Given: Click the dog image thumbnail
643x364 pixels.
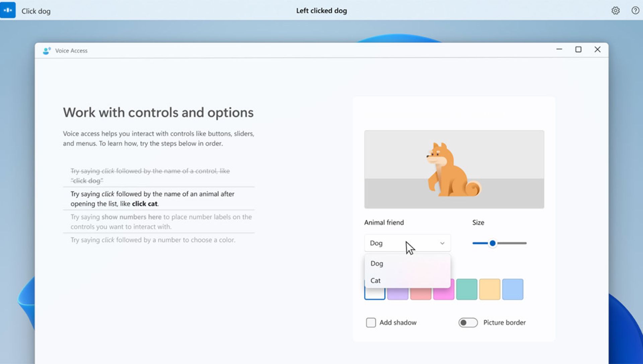Looking at the screenshot, I should click(453, 169).
